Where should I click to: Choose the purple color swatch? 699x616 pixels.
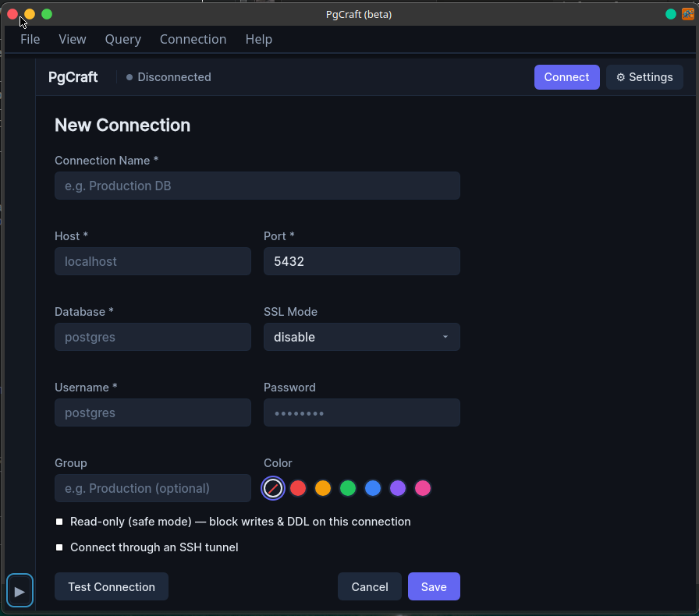coord(398,488)
